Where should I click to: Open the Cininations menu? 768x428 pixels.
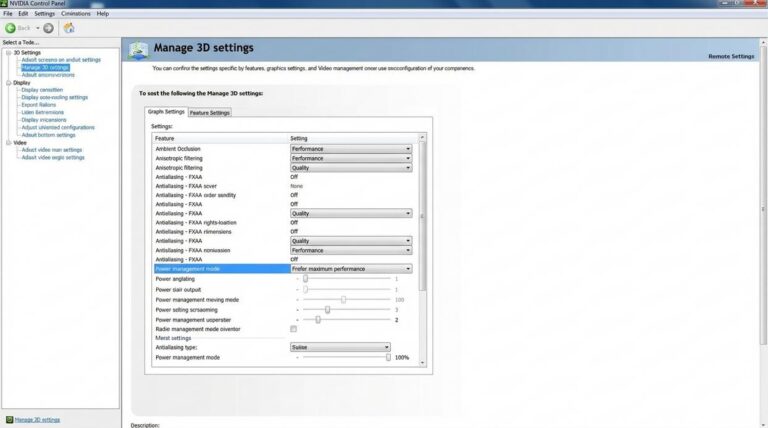(x=75, y=14)
